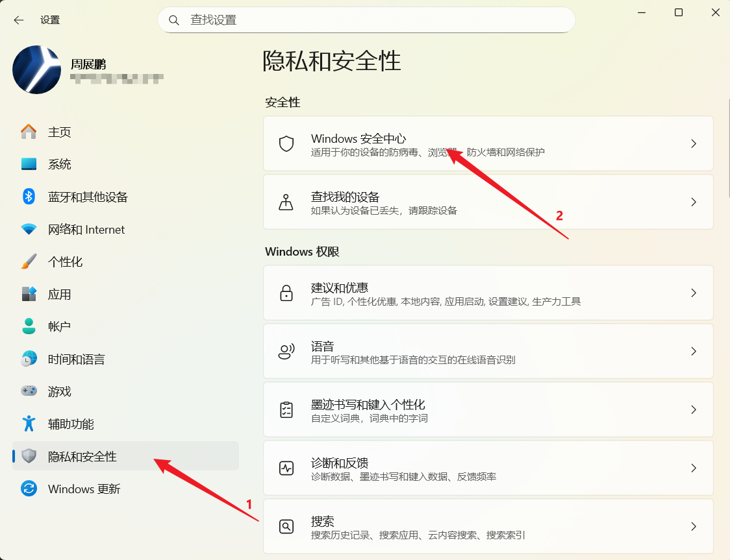Viewport: 730px width, 560px height.
Task: Go to 主页 in the sidebar
Action: pyautogui.click(x=125, y=132)
